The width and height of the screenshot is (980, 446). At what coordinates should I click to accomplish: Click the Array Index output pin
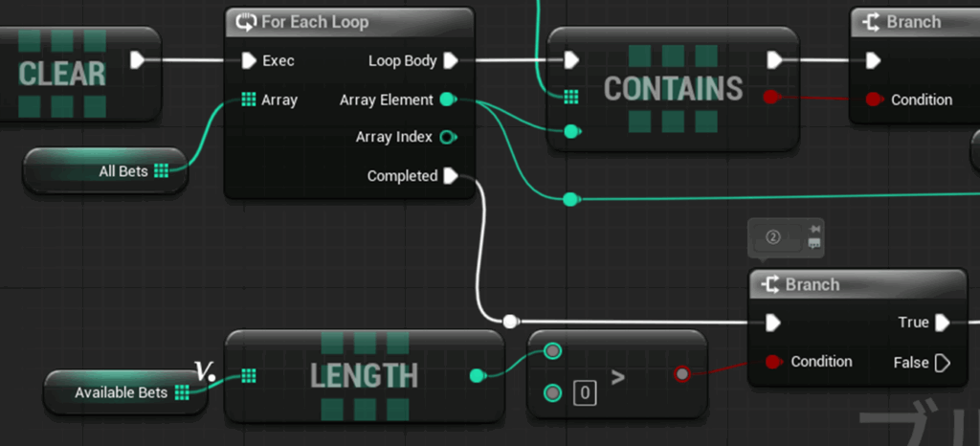447,137
